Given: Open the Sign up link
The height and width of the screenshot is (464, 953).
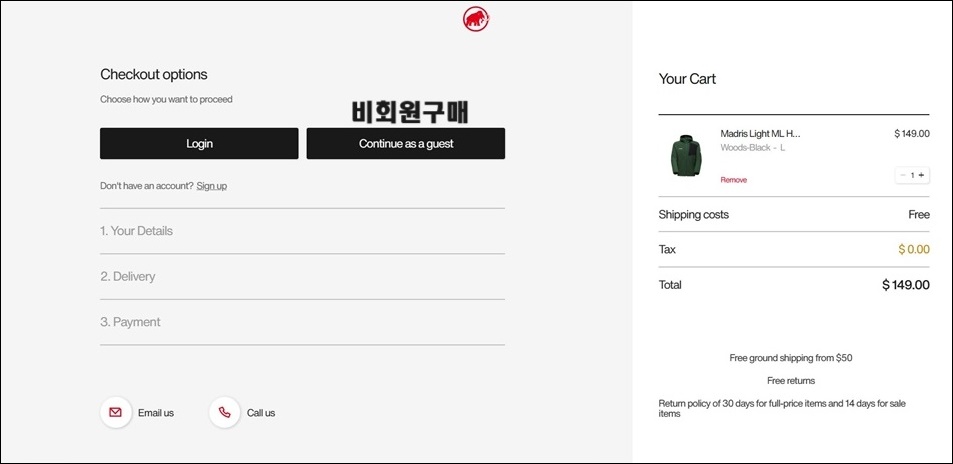Looking at the screenshot, I should (212, 186).
